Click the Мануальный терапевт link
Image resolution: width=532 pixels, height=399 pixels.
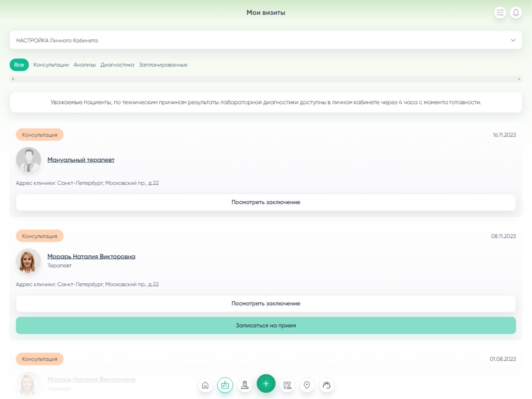pos(81,160)
